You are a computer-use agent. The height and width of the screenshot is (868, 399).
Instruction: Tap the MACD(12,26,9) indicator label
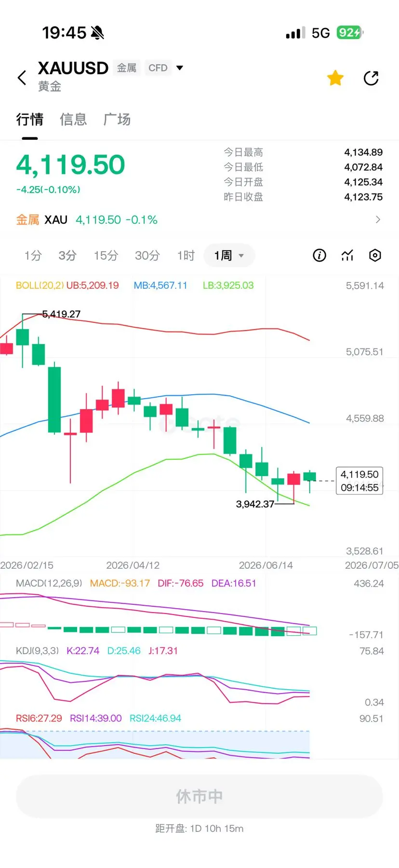pyautogui.click(x=49, y=583)
